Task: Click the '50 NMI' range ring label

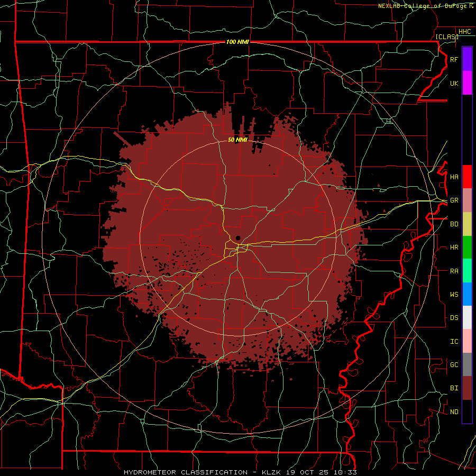Action: point(237,140)
